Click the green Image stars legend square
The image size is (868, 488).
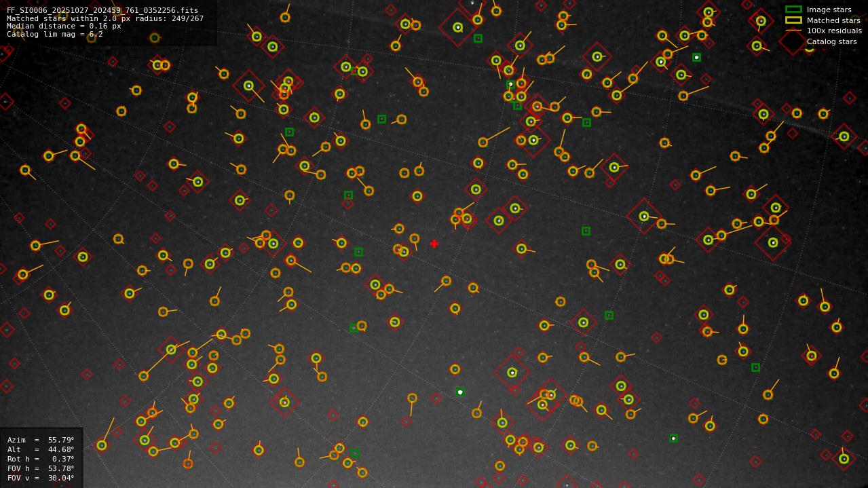point(793,10)
